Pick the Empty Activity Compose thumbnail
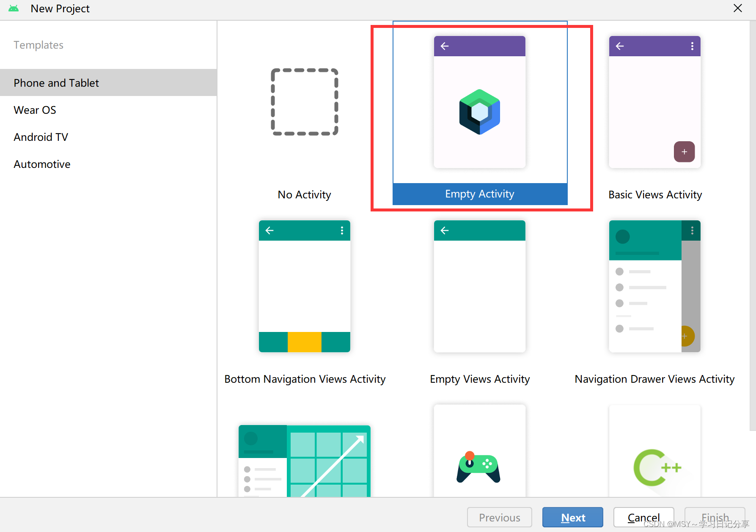This screenshot has height=532, width=756. pos(480,102)
